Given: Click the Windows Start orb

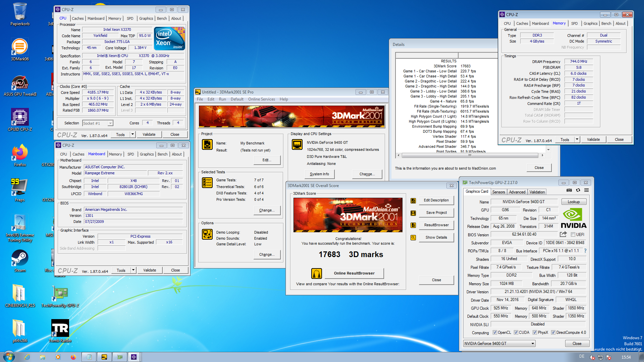Looking at the screenshot, I should point(9,357).
